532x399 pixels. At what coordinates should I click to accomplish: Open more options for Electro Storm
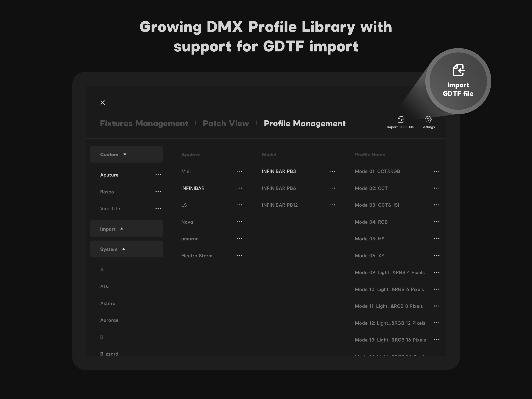coord(239,256)
